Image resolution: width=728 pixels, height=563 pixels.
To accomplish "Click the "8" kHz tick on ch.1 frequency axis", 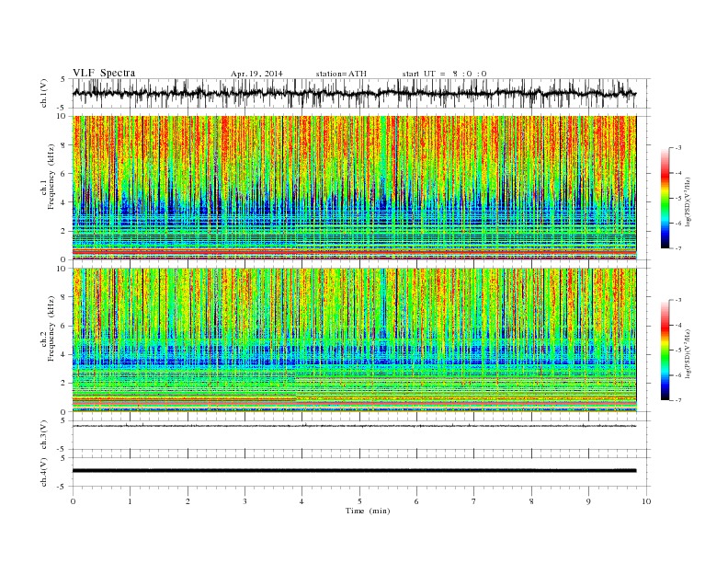I will 64,145.
